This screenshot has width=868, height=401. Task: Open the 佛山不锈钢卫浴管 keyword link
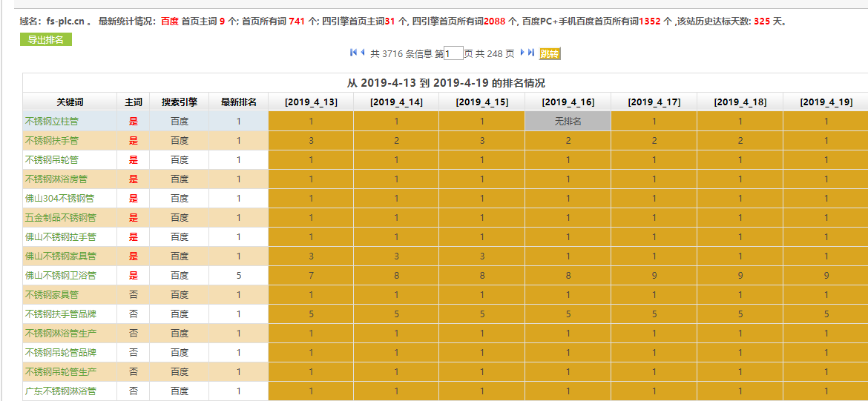(x=61, y=276)
